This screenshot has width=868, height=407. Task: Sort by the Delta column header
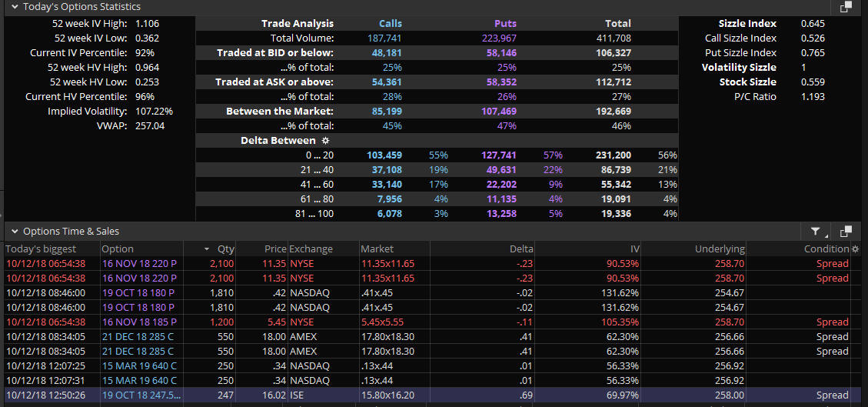pyautogui.click(x=520, y=249)
